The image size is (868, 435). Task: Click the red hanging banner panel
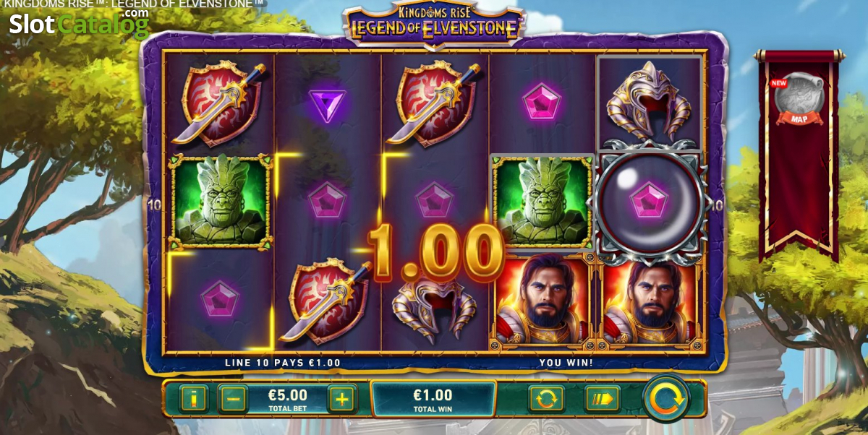[799, 153]
